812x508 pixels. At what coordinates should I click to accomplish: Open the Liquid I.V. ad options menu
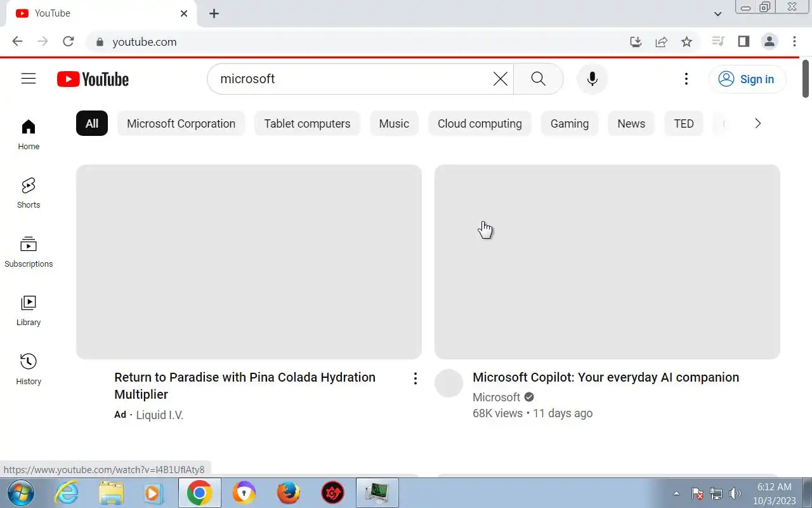coord(415,378)
